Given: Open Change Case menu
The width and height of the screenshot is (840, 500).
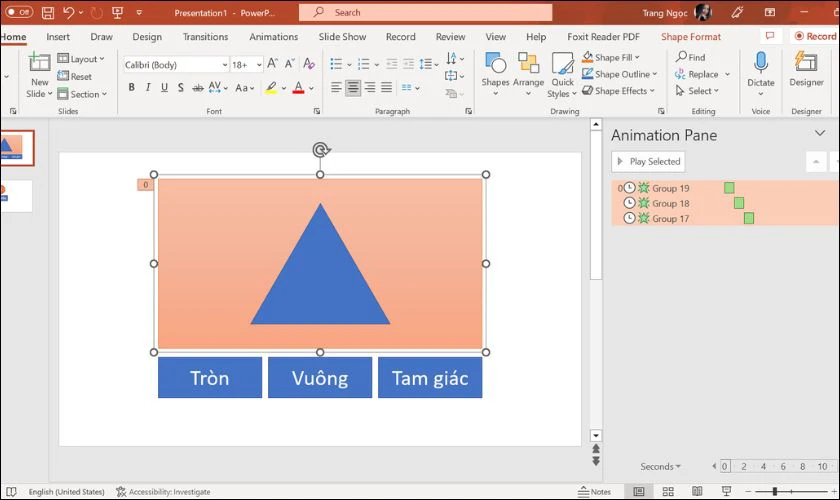Looking at the screenshot, I should click(x=244, y=87).
